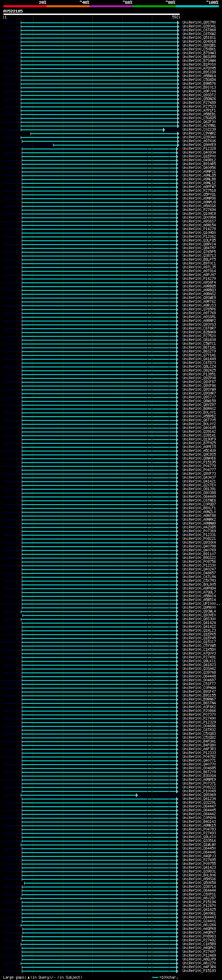This screenshot has width=222, height=980.
Task: Click the short alignment arrowhead of C0Z239
Action: pos(164,130)
